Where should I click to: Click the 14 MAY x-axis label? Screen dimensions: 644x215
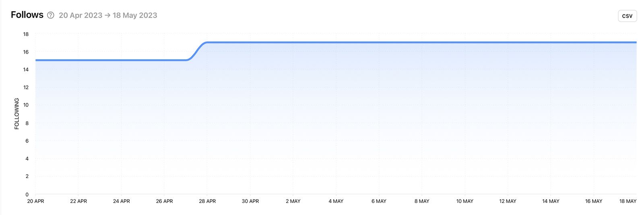click(551, 201)
